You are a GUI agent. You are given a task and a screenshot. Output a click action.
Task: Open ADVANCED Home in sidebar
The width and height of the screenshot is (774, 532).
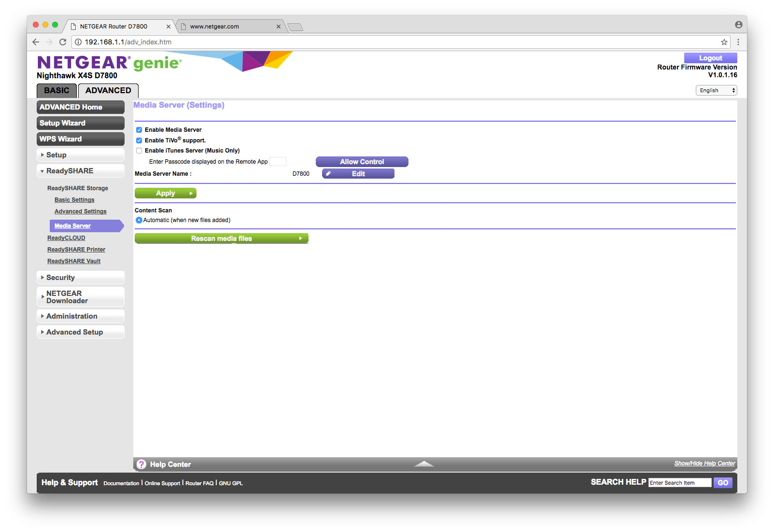[80, 107]
